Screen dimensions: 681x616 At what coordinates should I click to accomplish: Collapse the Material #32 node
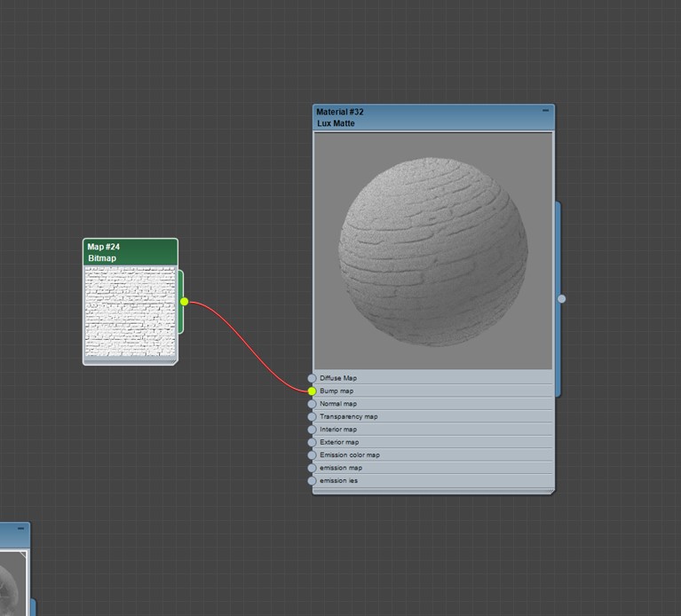546,111
